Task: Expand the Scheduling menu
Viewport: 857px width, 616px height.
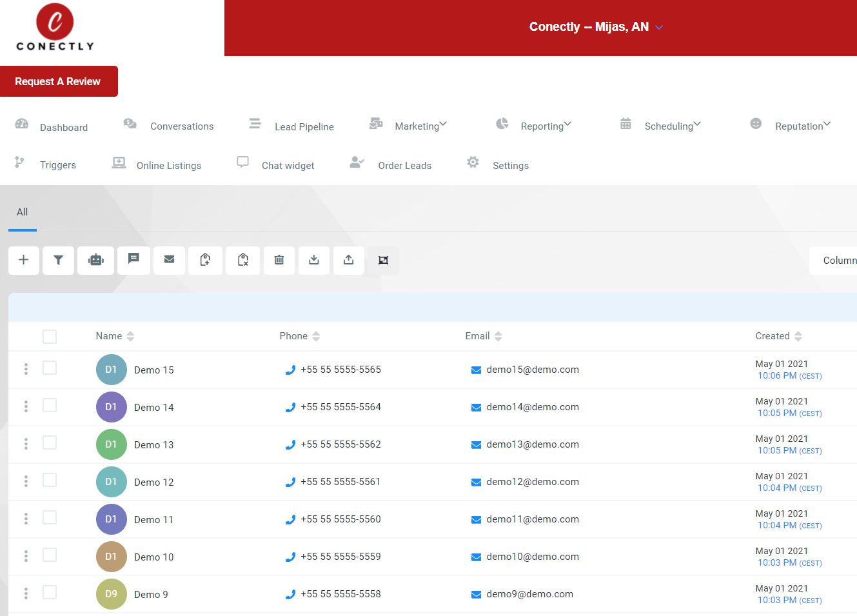Action: (x=673, y=126)
